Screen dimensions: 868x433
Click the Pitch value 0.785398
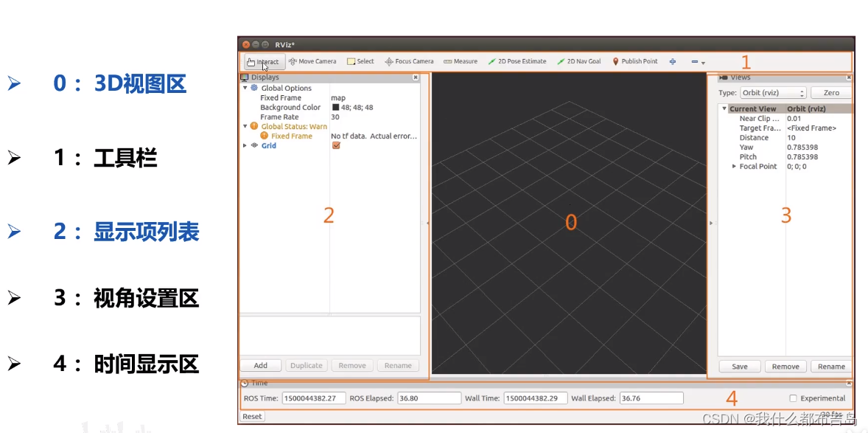pyautogui.click(x=802, y=157)
